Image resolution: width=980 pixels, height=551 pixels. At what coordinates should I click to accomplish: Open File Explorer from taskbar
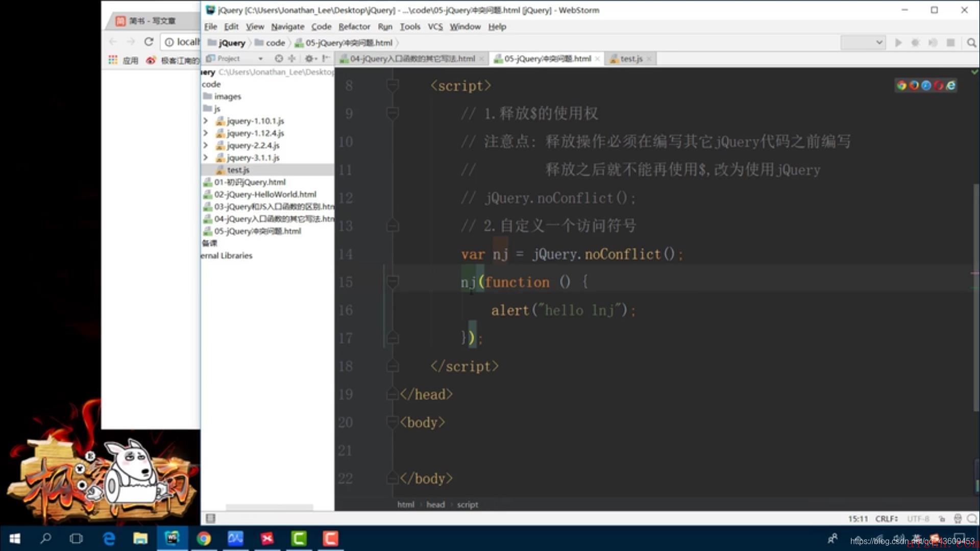(x=140, y=538)
